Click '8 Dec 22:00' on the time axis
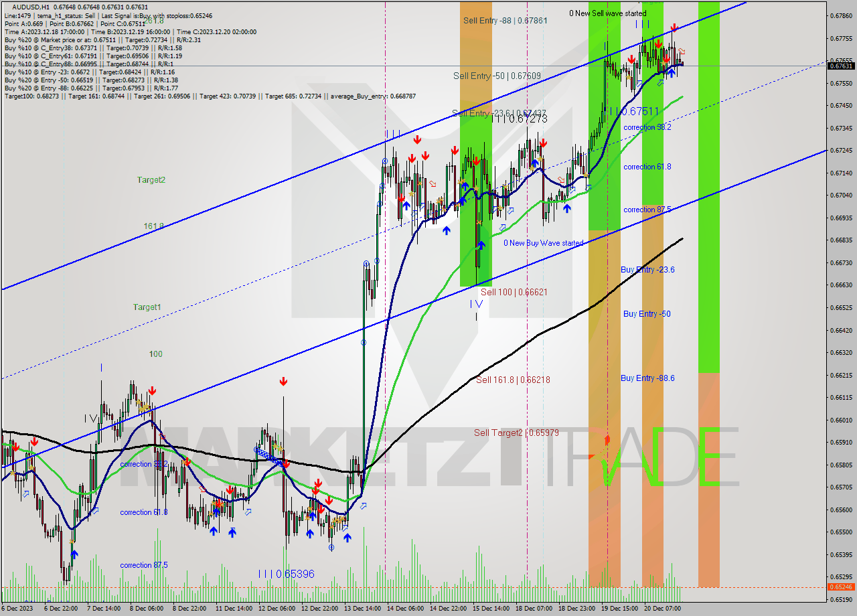The height and width of the screenshot is (616, 857). point(189,609)
